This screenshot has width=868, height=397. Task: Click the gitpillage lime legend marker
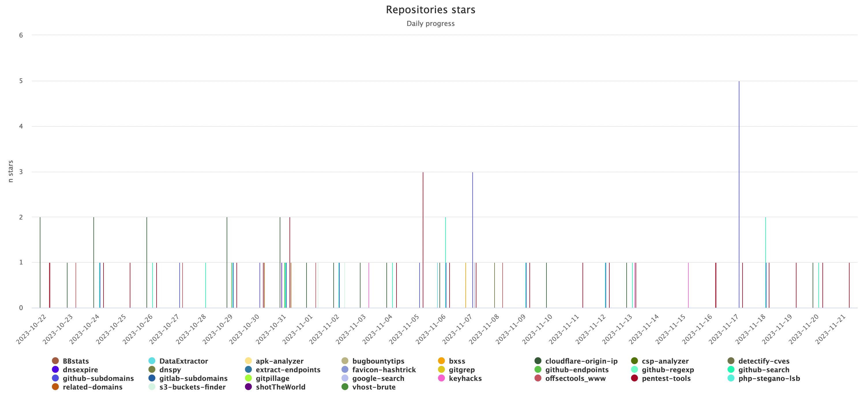[x=248, y=378]
